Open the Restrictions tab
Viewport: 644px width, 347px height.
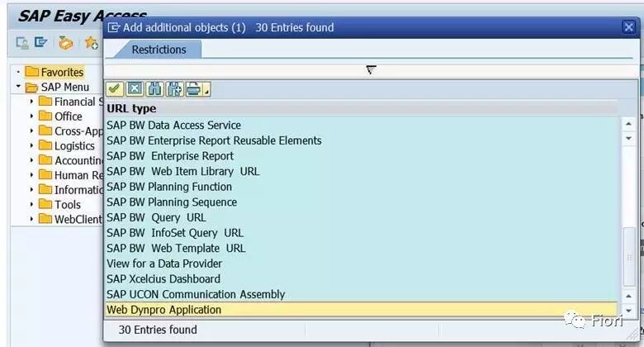click(x=159, y=50)
